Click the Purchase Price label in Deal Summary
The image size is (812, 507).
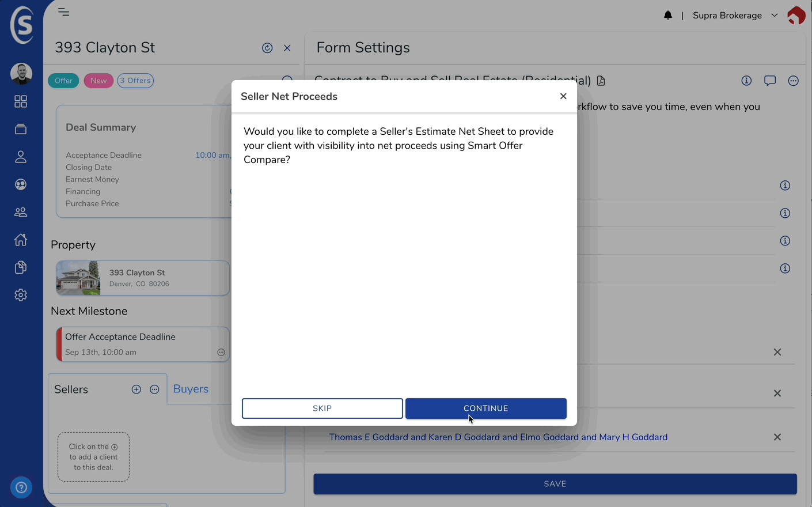tap(92, 204)
